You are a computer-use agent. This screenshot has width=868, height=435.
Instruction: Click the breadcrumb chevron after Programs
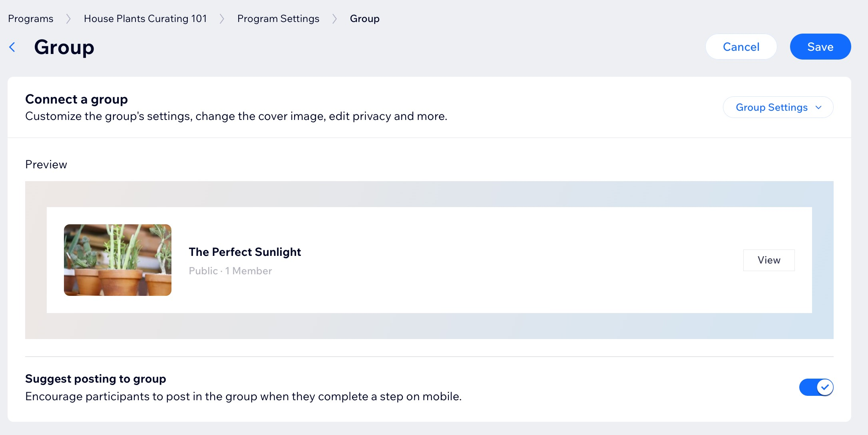tap(68, 19)
